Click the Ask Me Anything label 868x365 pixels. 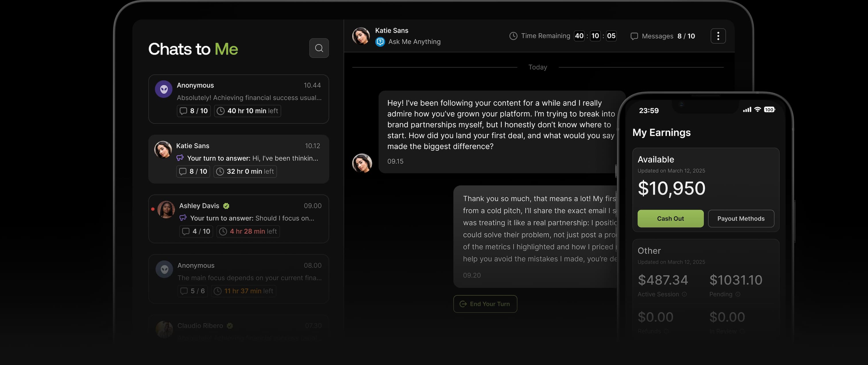pyautogui.click(x=414, y=42)
